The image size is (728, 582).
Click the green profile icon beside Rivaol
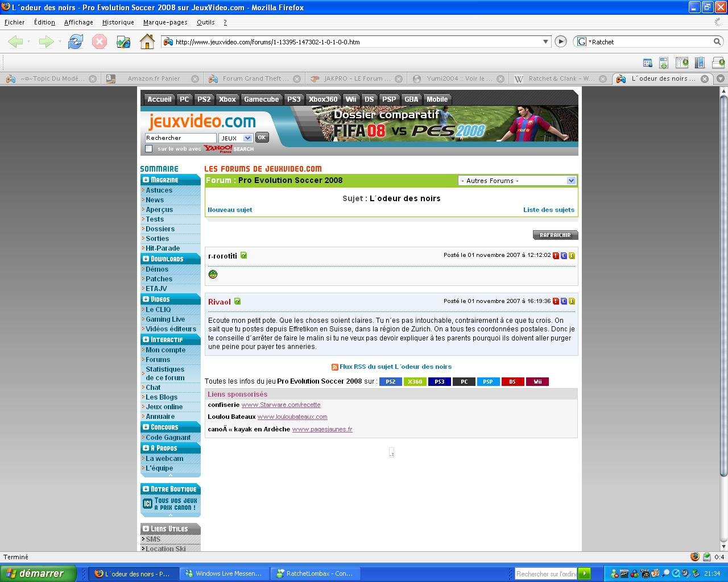coord(237,302)
